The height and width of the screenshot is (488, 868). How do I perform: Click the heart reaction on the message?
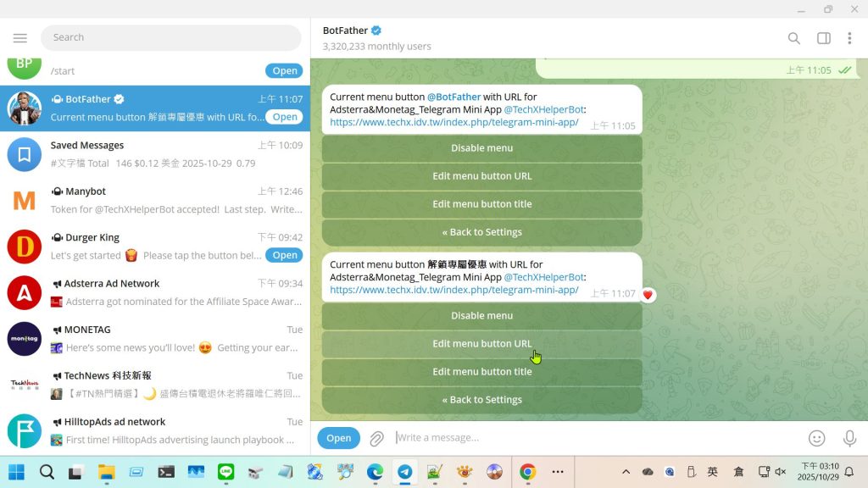(x=648, y=295)
